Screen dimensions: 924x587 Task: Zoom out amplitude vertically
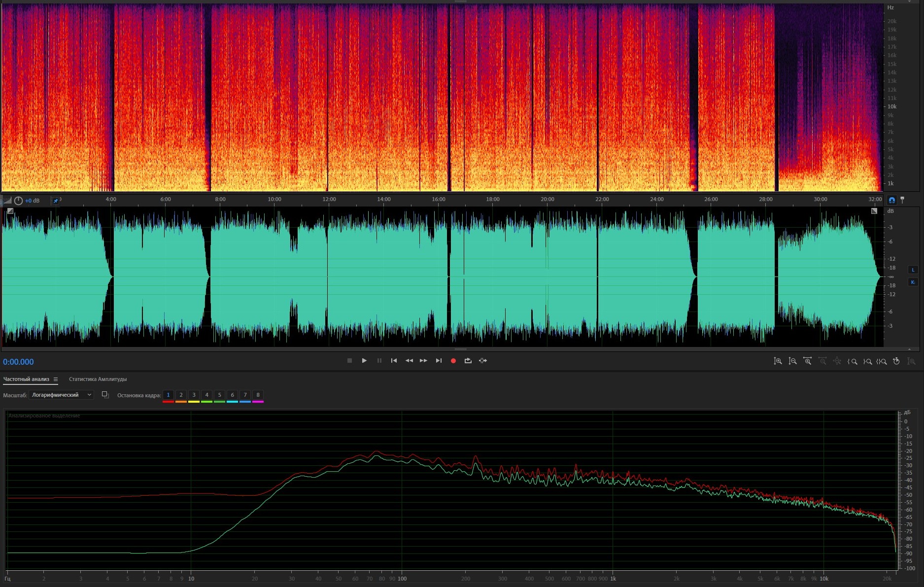(x=792, y=361)
